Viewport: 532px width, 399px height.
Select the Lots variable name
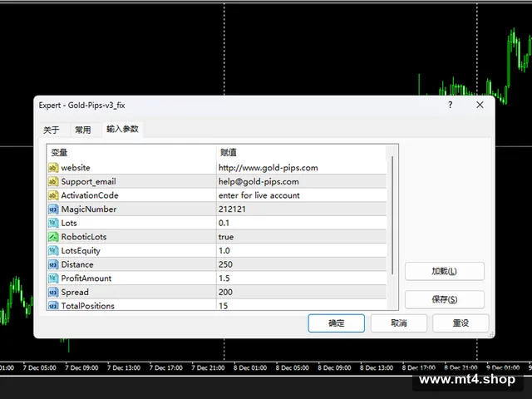(x=69, y=223)
